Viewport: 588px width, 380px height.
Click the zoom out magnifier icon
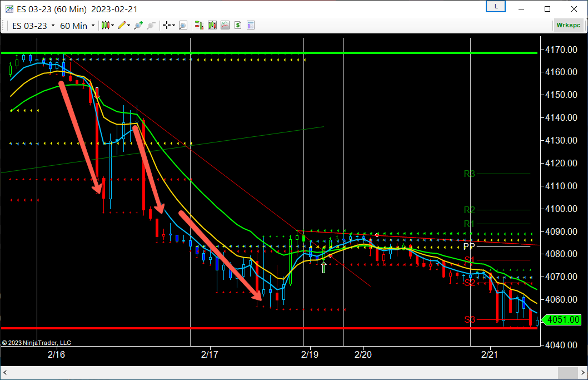click(x=151, y=26)
